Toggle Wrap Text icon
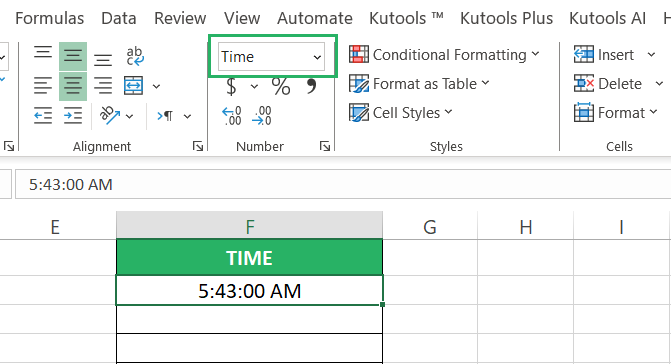 135,56
